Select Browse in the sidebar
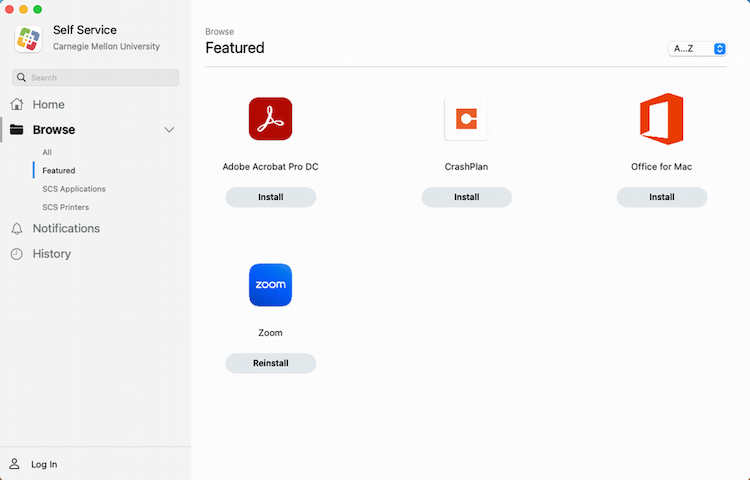The image size is (750, 480). (54, 130)
